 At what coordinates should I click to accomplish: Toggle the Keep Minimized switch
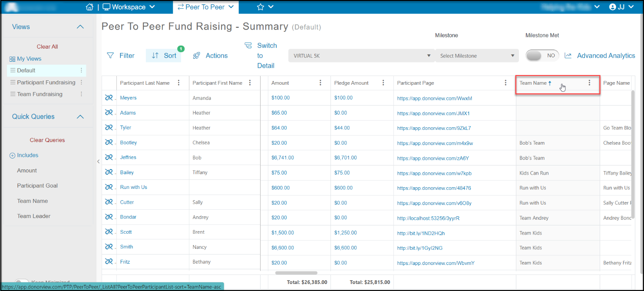point(22,282)
